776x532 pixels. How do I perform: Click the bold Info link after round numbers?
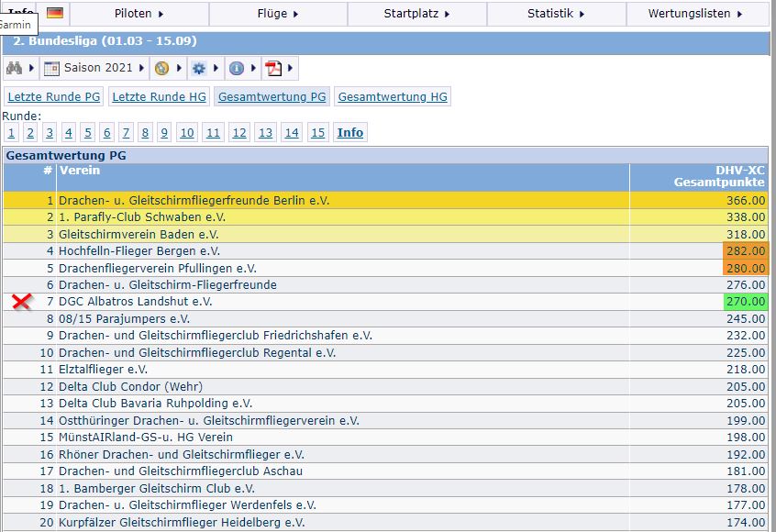pos(350,133)
